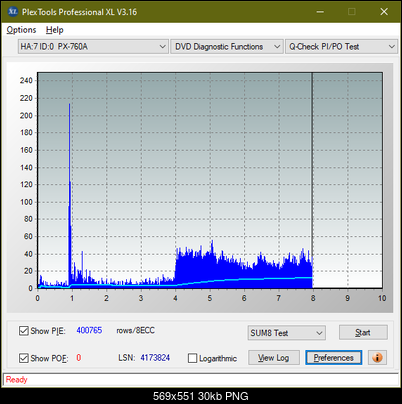The height and width of the screenshot is (404, 402).
Task: Open the Preferences button
Action: [x=334, y=358]
